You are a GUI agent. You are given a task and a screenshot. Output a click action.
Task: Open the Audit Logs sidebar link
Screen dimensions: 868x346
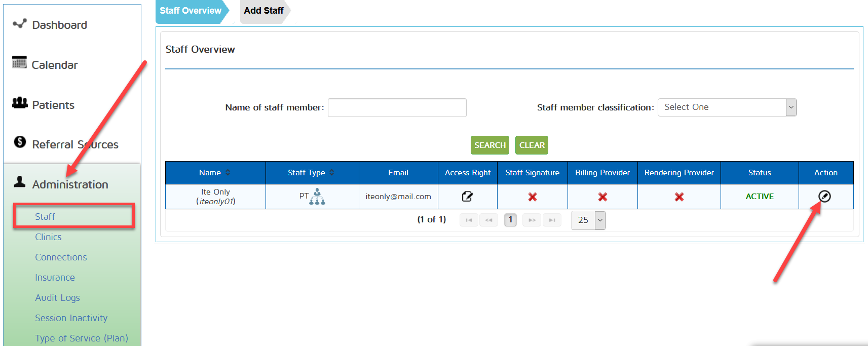point(57,298)
